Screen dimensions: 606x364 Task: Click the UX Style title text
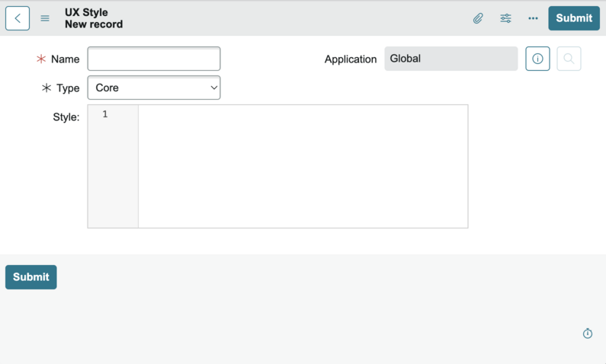86,12
